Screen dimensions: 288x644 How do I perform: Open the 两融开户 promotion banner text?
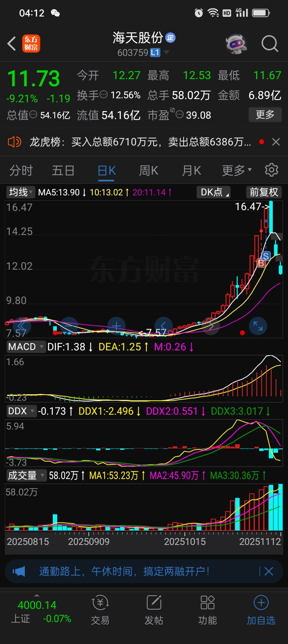coord(124,571)
